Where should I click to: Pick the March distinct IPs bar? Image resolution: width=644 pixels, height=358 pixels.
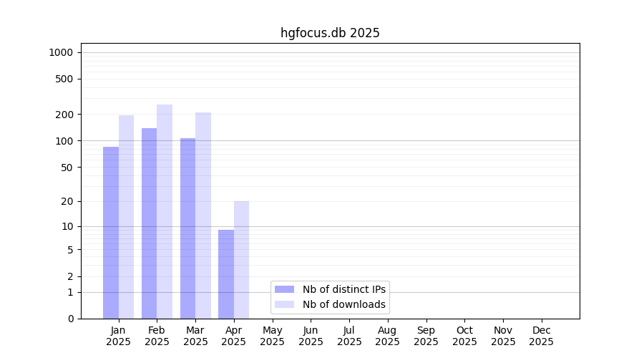(187, 228)
